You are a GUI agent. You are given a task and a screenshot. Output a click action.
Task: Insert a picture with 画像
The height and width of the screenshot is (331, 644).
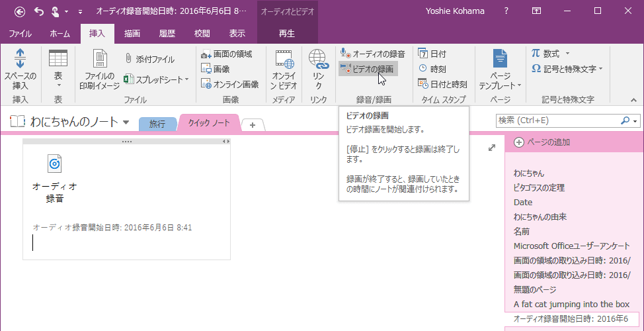point(215,69)
